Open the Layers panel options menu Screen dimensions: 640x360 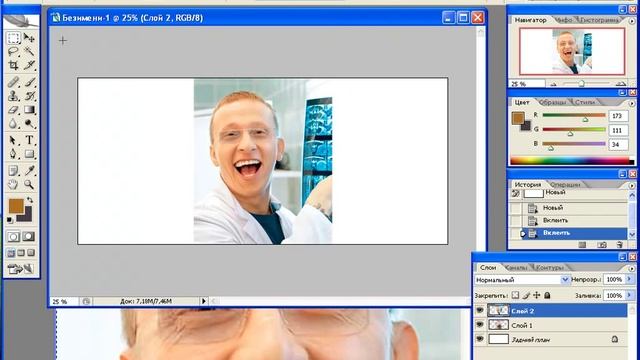pyautogui.click(x=632, y=268)
